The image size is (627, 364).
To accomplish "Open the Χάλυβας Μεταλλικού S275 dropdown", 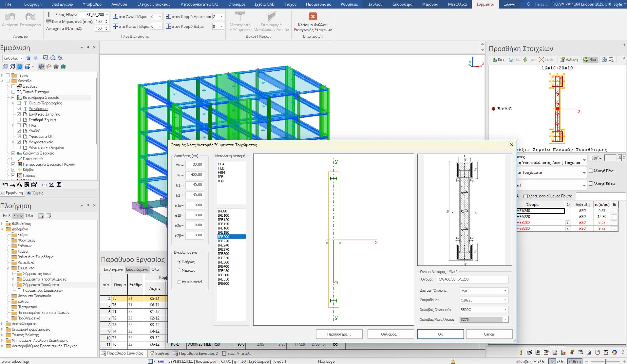I will pyautogui.click(x=505, y=319).
